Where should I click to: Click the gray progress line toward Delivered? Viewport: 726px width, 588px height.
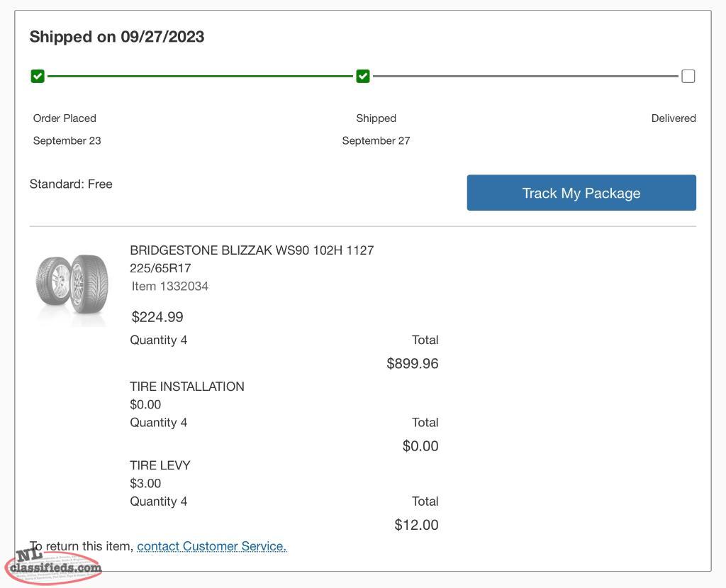pos(525,76)
